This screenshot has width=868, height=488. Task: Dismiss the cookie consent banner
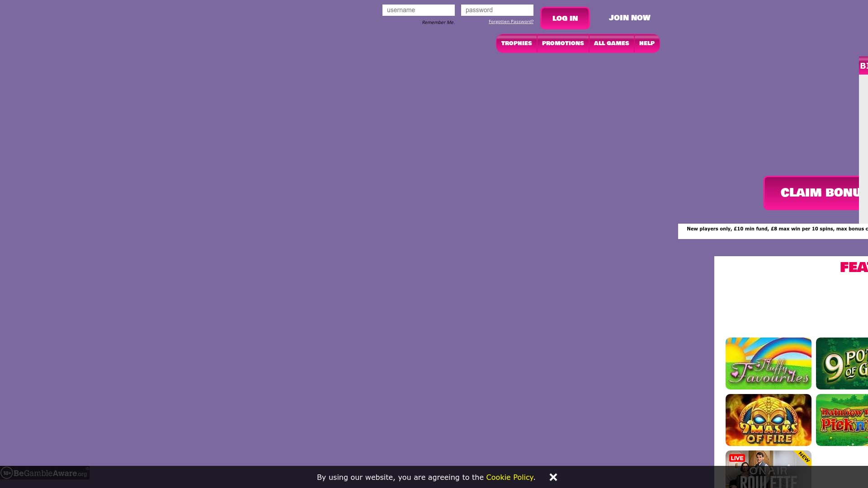click(x=553, y=477)
